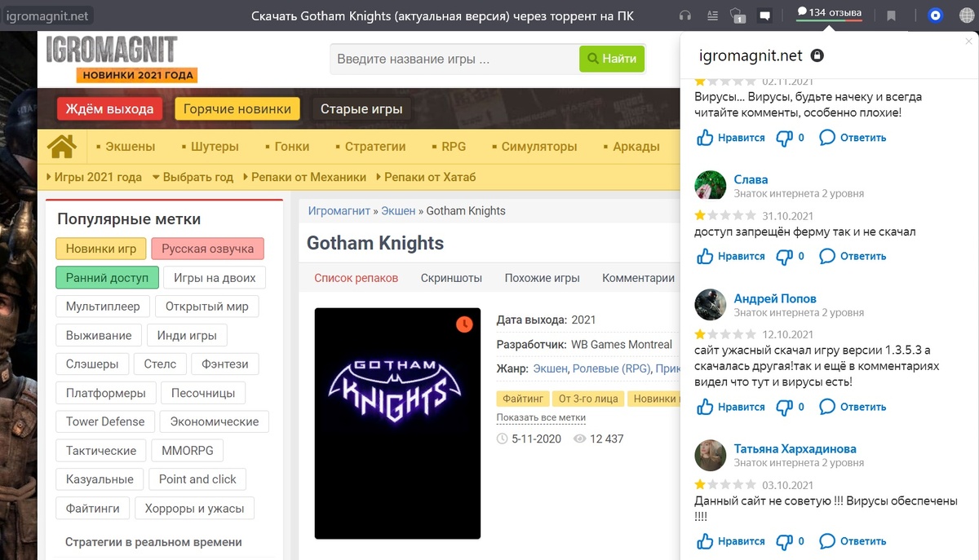This screenshot has width=979, height=560.
Task: Click the 134 отзыва reviews indicator
Action: [829, 13]
